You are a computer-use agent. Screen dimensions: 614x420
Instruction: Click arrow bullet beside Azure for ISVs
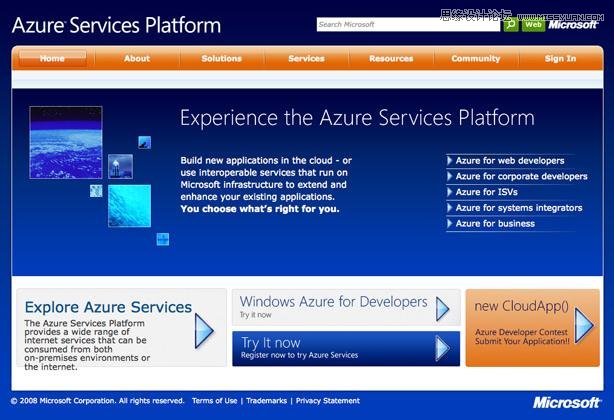pos(450,192)
